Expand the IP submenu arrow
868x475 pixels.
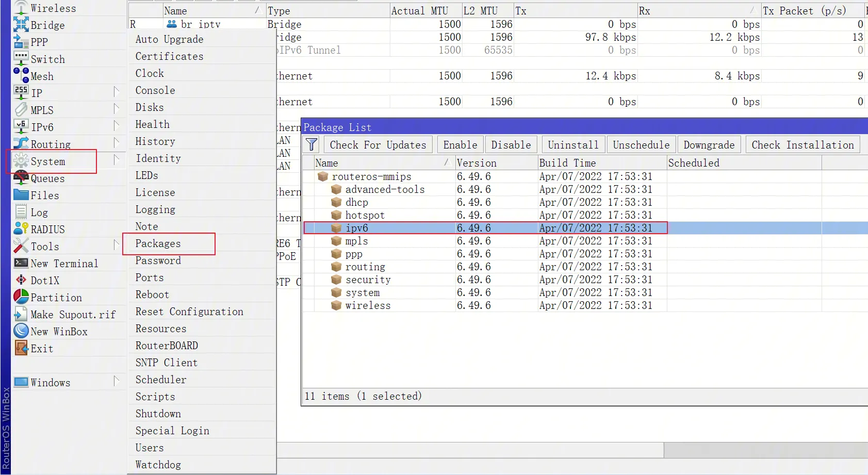[116, 92]
